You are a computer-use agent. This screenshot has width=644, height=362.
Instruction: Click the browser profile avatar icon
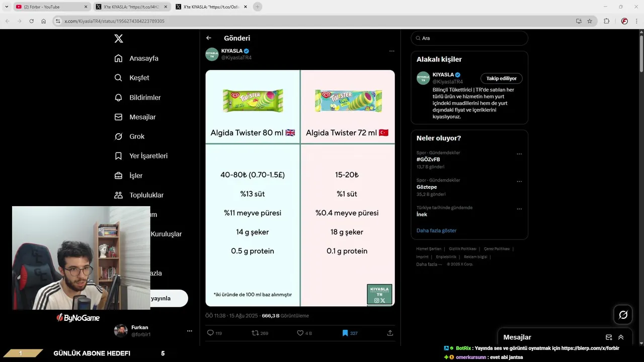point(624,21)
